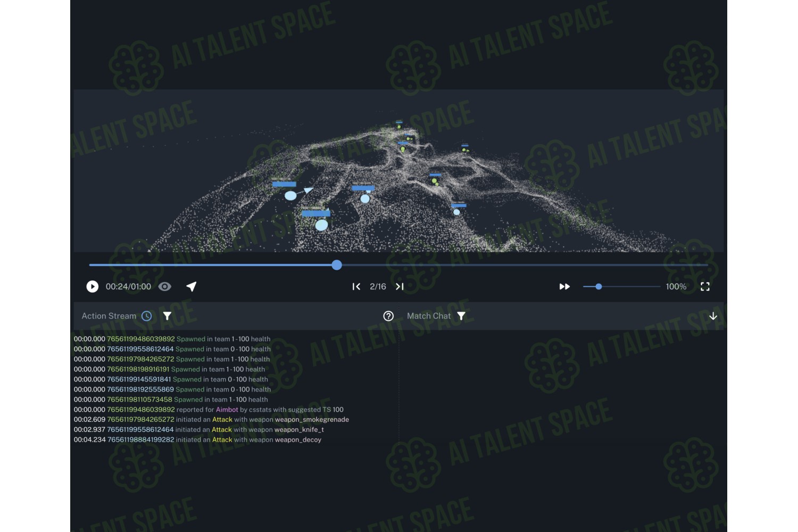Select the Match Chat header label
Viewport: 798px width, 532px height.
[429, 316]
